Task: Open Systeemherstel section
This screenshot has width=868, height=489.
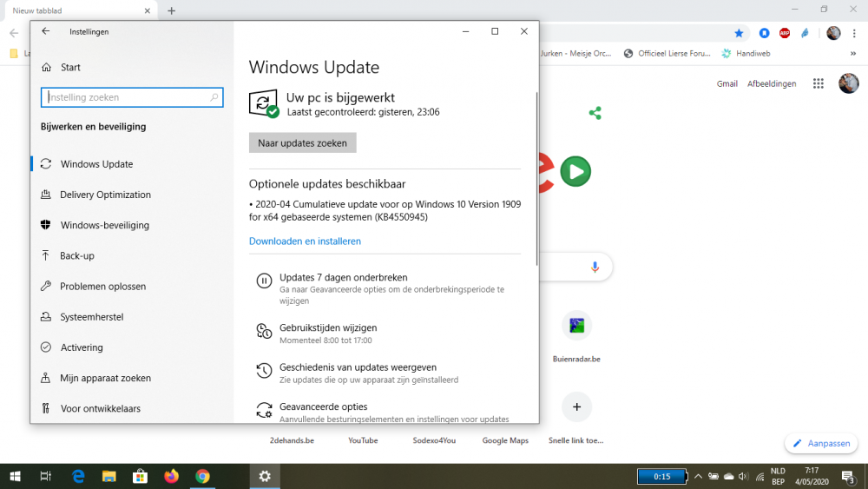Action: 132,317
